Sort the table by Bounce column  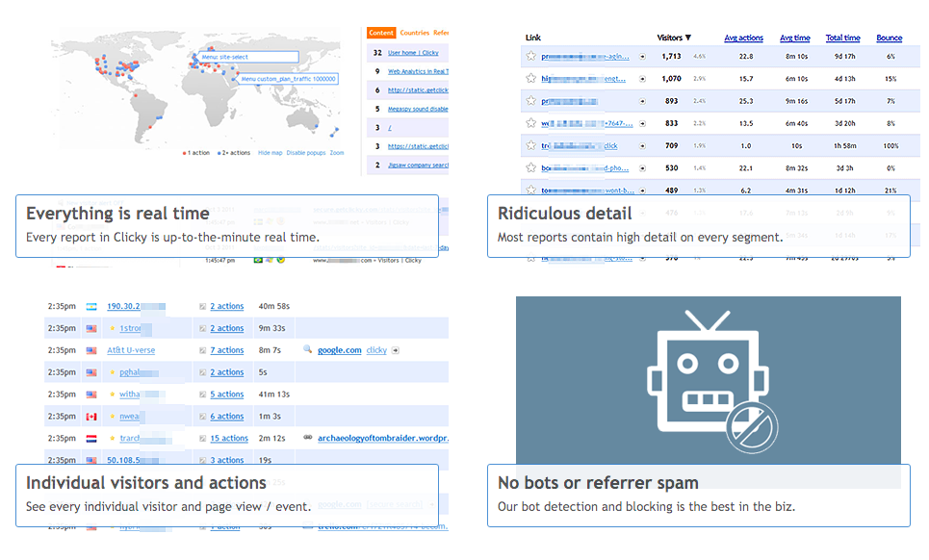point(890,38)
